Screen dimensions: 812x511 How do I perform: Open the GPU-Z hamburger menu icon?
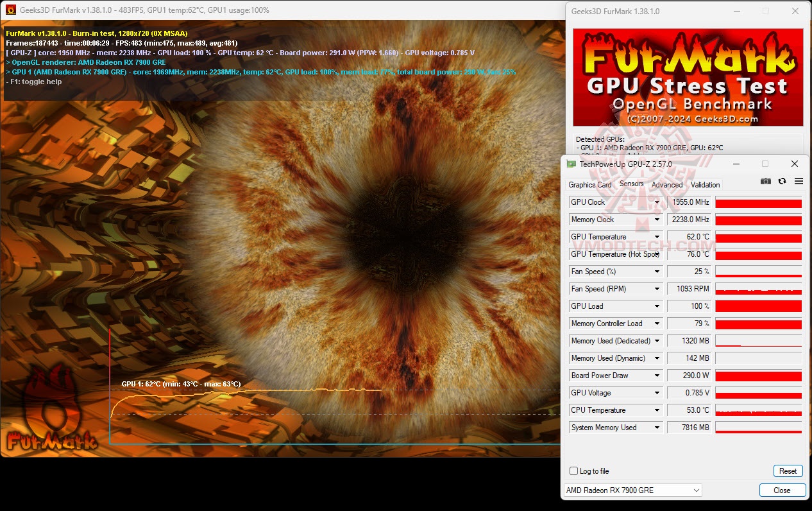[799, 181]
